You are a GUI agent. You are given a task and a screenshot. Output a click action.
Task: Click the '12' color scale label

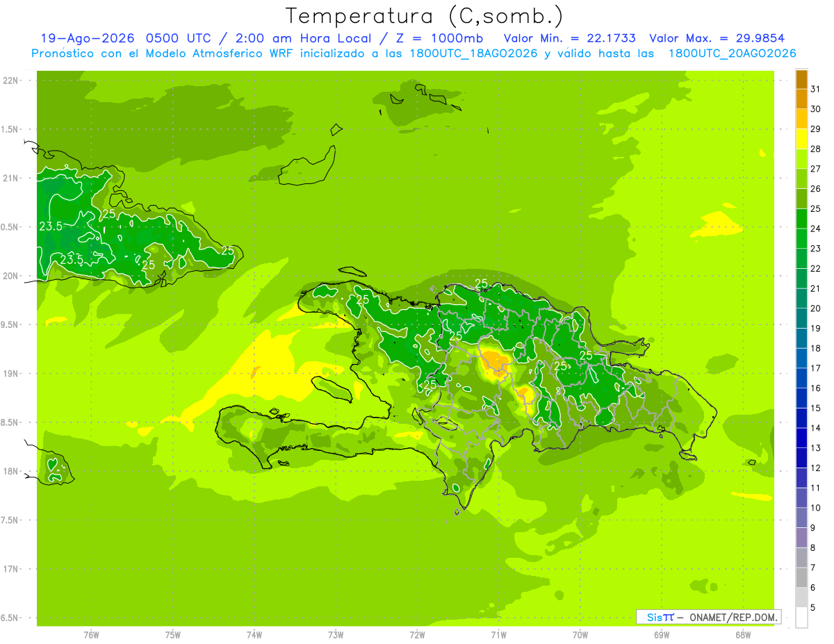(x=816, y=468)
